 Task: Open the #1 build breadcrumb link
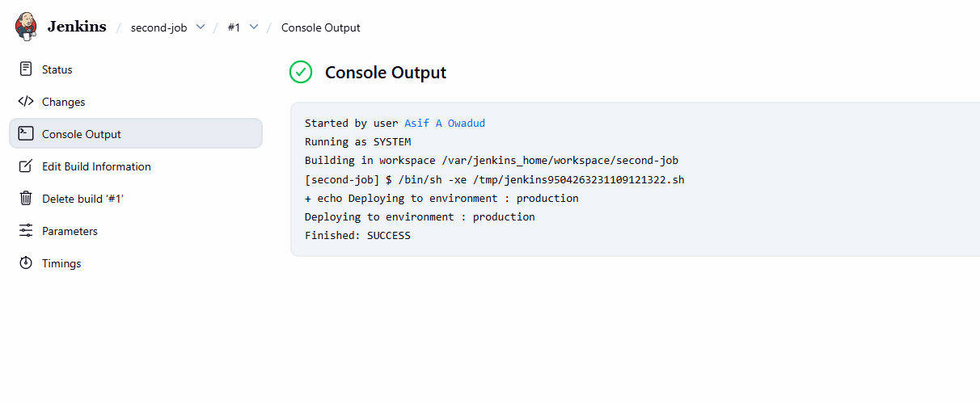234,27
